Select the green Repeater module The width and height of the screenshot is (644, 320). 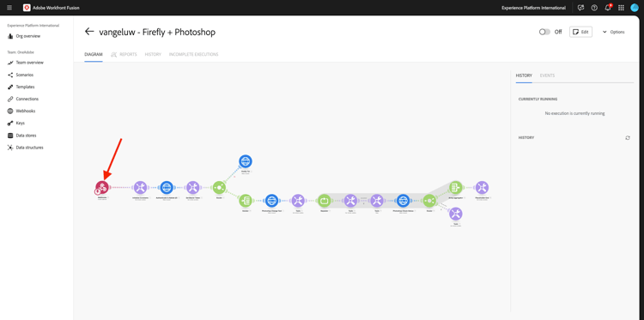(324, 201)
